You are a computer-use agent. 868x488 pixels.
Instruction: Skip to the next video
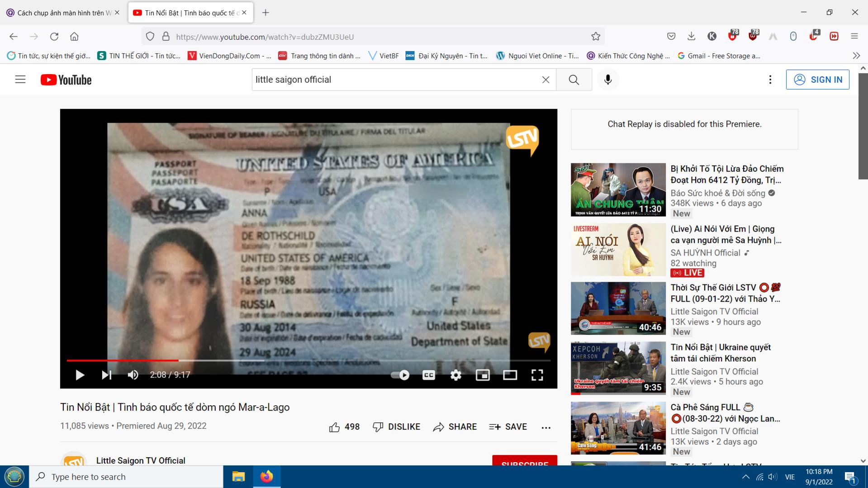[x=106, y=375]
